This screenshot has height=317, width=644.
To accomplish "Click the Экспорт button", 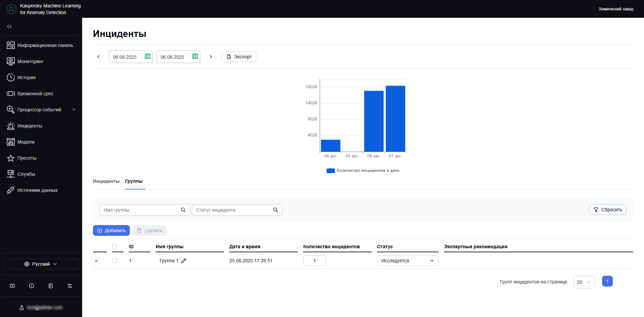I will pyautogui.click(x=239, y=57).
